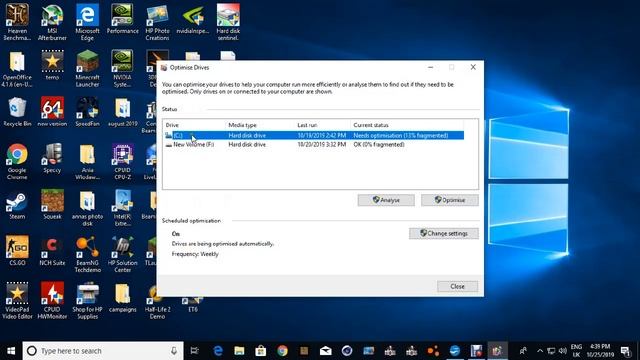Select the Hard disk sentinel icon
The height and width of the screenshot is (360, 640).
pyautogui.click(x=228, y=22)
